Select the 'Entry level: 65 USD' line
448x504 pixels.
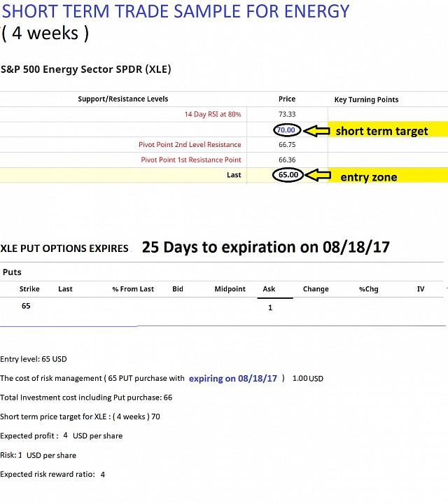[x=34, y=359]
